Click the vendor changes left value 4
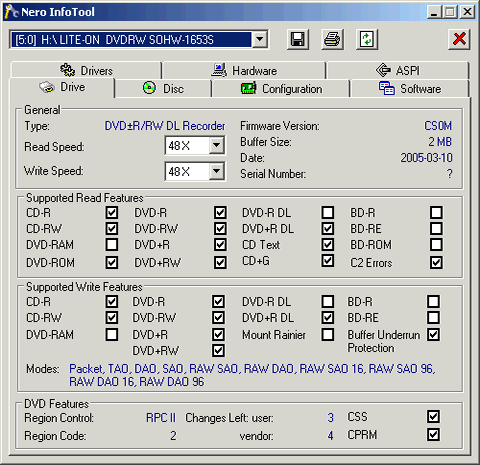480x465 pixels. pyautogui.click(x=330, y=436)
